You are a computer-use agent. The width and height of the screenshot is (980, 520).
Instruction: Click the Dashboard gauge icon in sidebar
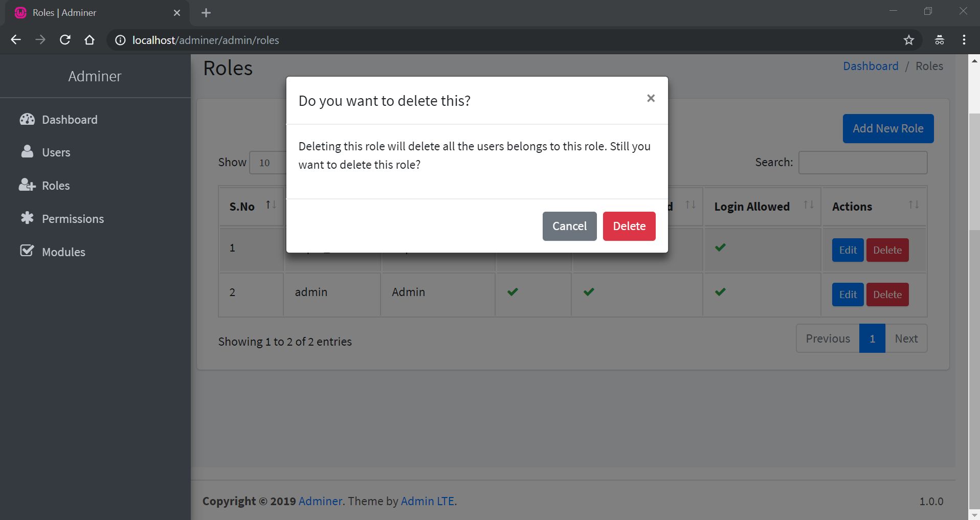tap(27, 120)
